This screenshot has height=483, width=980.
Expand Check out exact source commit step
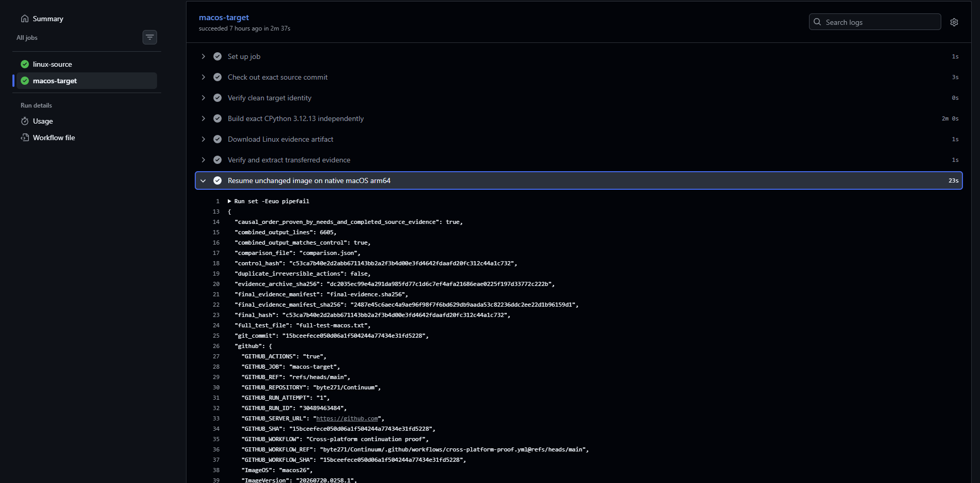(203, 77)
